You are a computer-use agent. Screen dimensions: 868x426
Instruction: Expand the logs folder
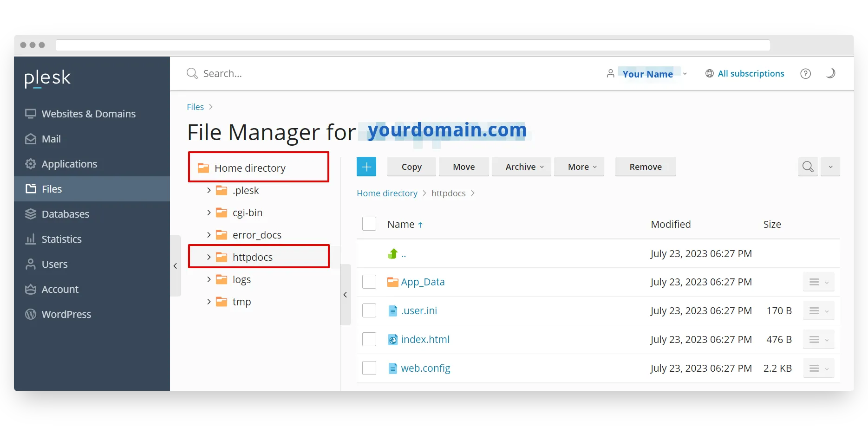pos(209,279)
